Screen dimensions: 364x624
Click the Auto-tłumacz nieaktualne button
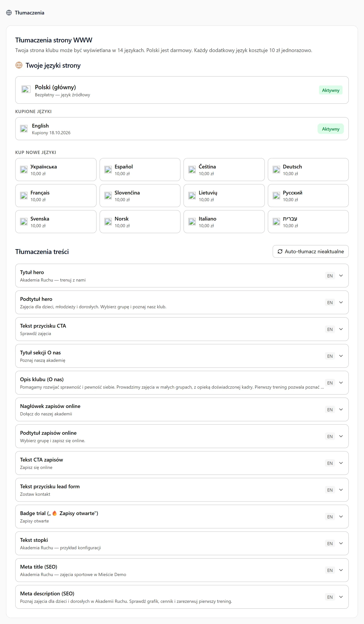pyautogui.click(x=311, y=251)
